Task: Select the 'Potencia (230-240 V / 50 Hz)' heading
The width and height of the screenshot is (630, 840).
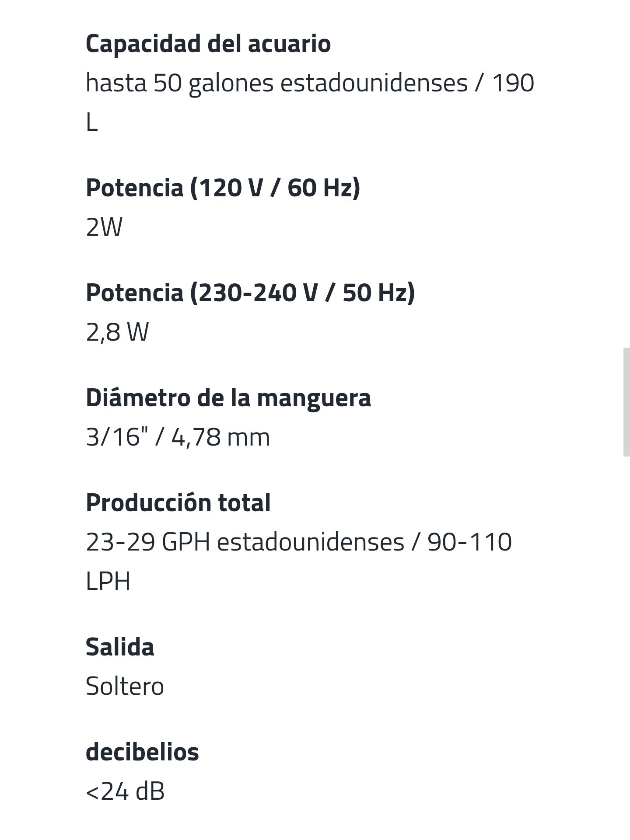Action: click(250, 293)
